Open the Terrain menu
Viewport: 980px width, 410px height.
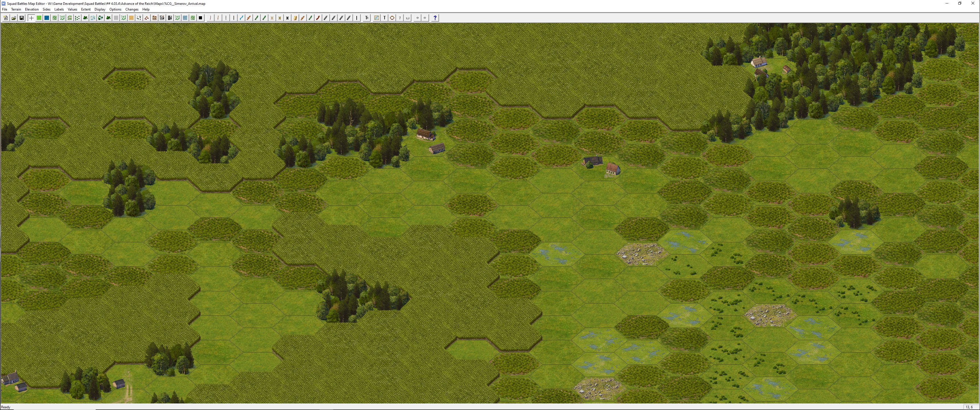(x=16, y=9)
